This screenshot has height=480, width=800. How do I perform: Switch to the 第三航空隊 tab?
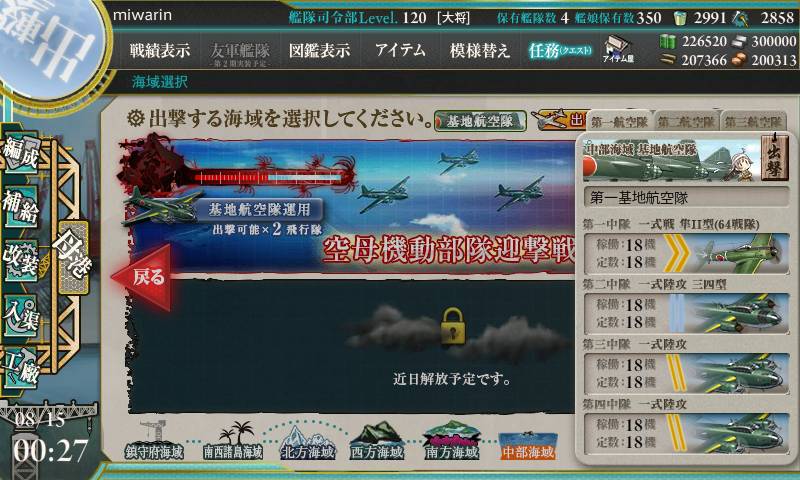[753, 121]
